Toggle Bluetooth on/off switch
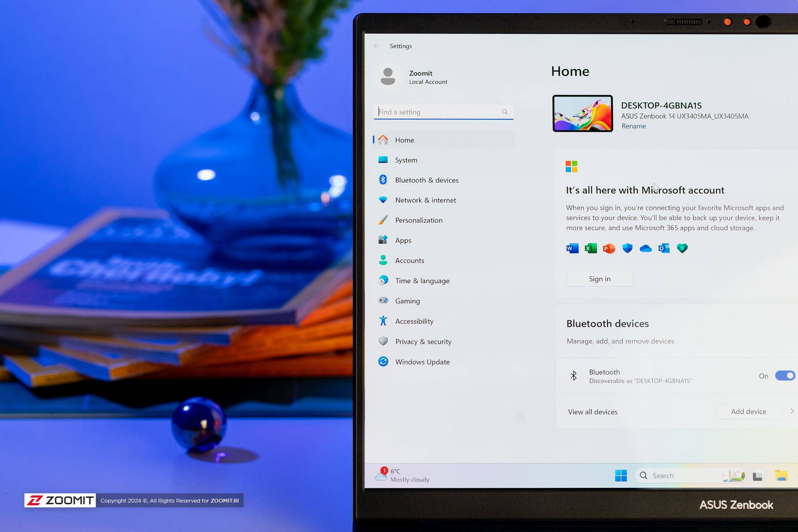 point(784,374)
